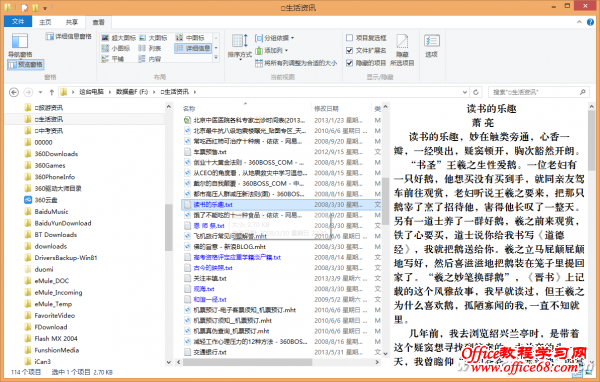600x382 pixels.
Task: Select the file 车票预售.txt
Action: pos(210,152)
